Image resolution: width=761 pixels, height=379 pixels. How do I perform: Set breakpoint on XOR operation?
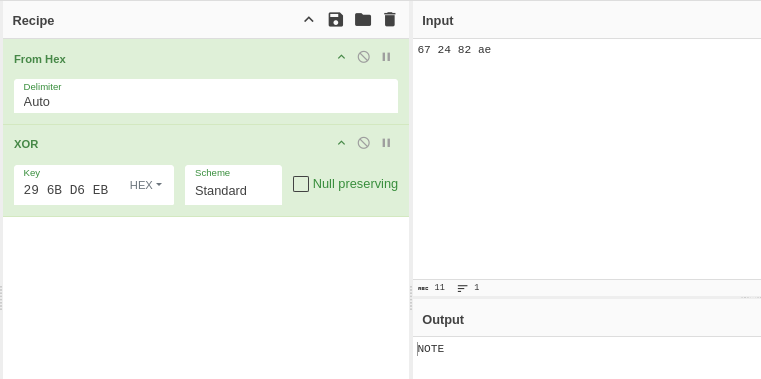[386, 143]
